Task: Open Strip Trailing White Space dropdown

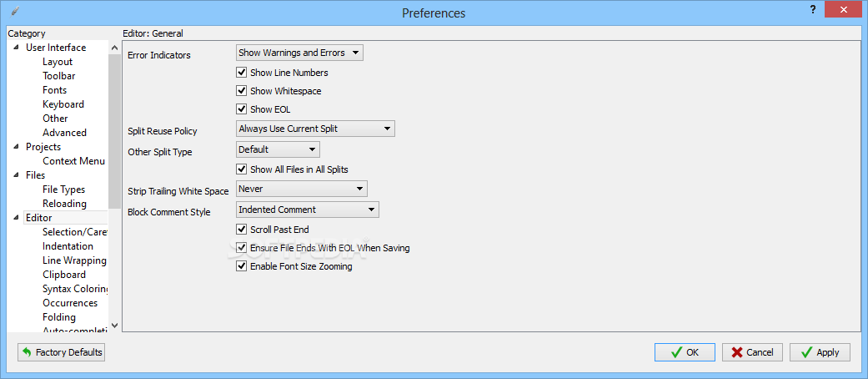Action: 302,189
